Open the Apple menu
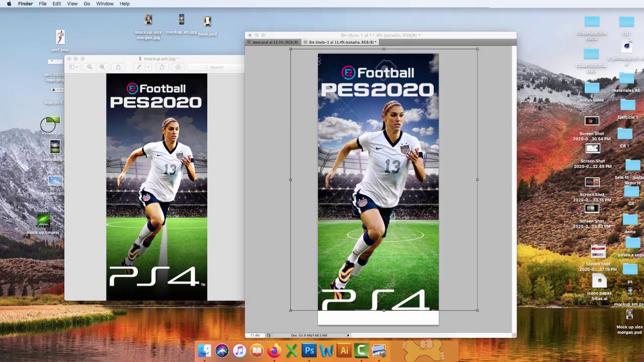The height and width of the screenshot is (362, 644). (9, 4)
